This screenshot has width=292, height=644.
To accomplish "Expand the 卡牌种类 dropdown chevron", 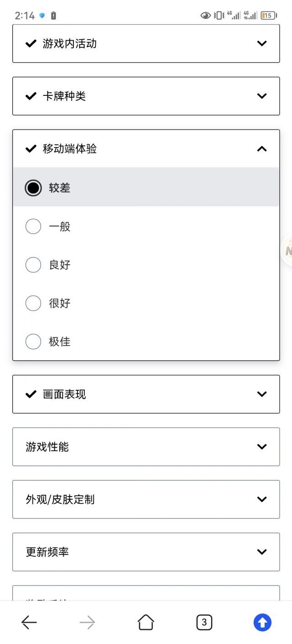I will [x=262, y=96].
